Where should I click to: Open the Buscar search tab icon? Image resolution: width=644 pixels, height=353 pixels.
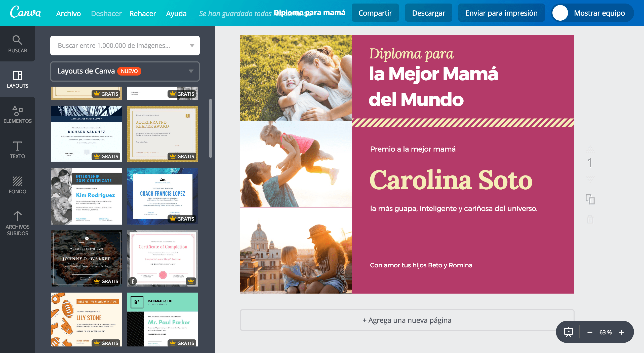coord(17,40)
